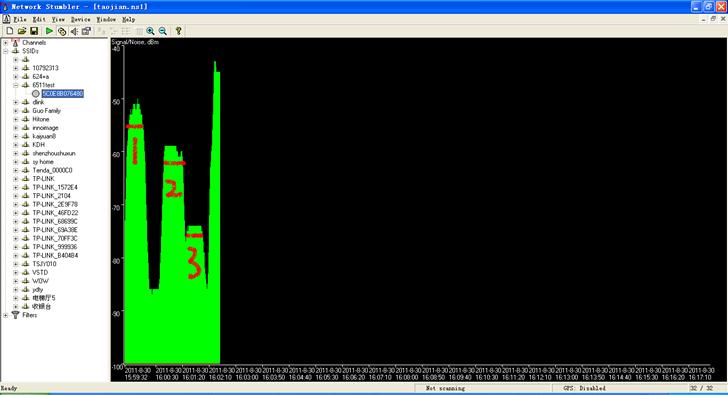728x395 pixels.
Task: Toggle the speaker sound icon
Action: pyautogui.click(x=74, y=31)
